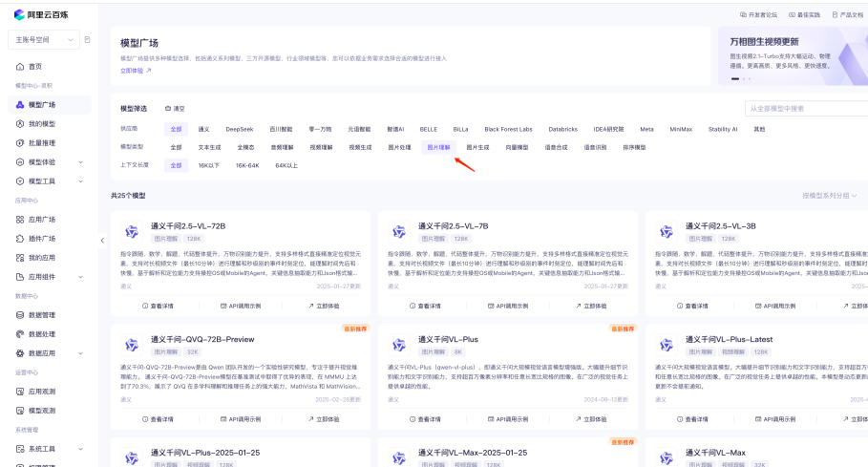Select the 16K-64K context length filter
868x467 pixels.
point(241,165)
